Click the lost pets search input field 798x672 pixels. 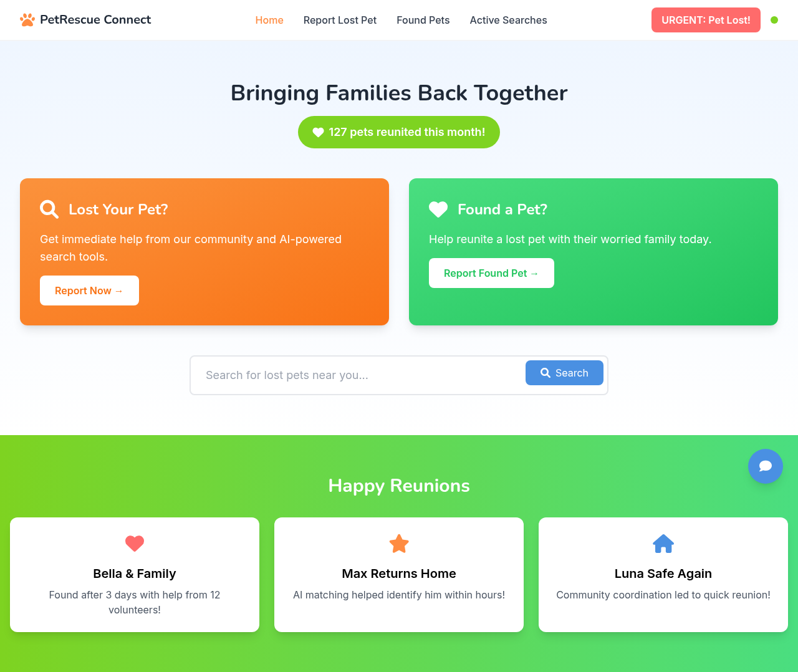[355, 375]
